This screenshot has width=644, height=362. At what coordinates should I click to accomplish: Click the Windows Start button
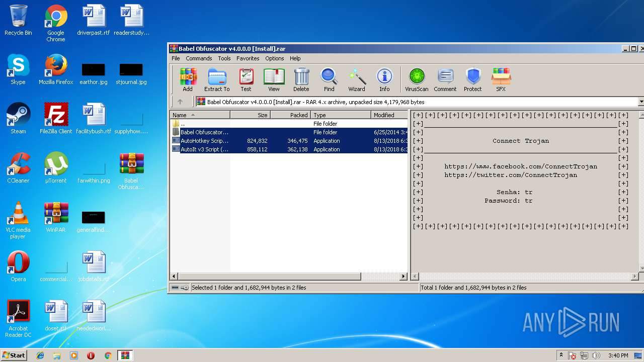[14, 355]
